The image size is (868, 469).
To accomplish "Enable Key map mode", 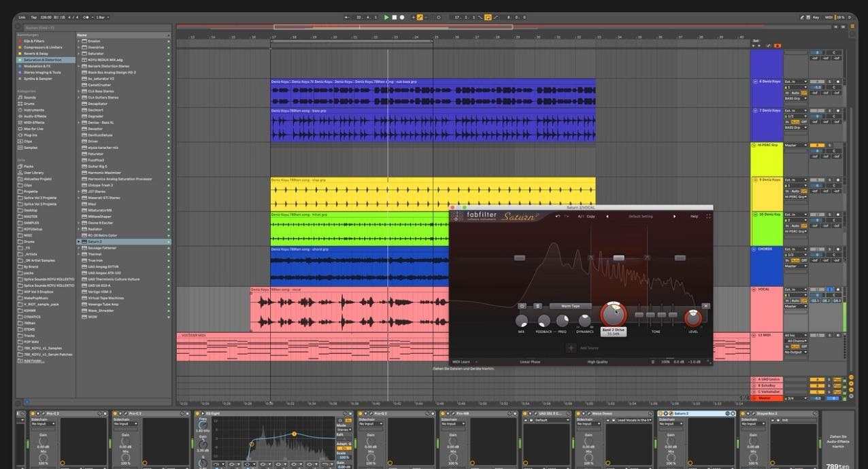I will point(816,17).
